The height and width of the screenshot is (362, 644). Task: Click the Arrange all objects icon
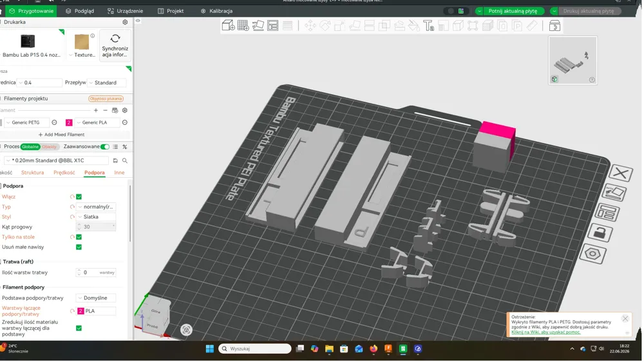(272, 26)
